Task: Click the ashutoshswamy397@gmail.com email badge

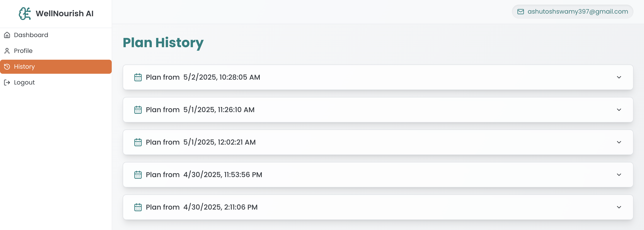Action: [577, 12]
